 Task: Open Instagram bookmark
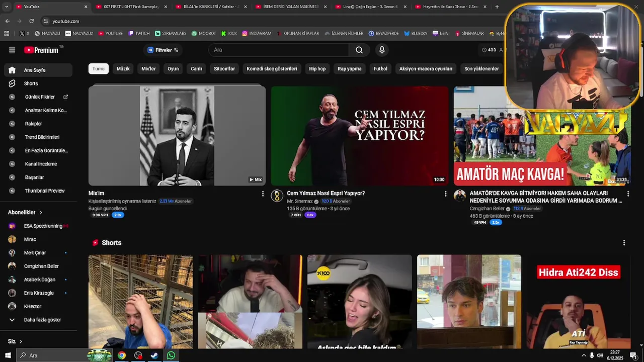257,34
